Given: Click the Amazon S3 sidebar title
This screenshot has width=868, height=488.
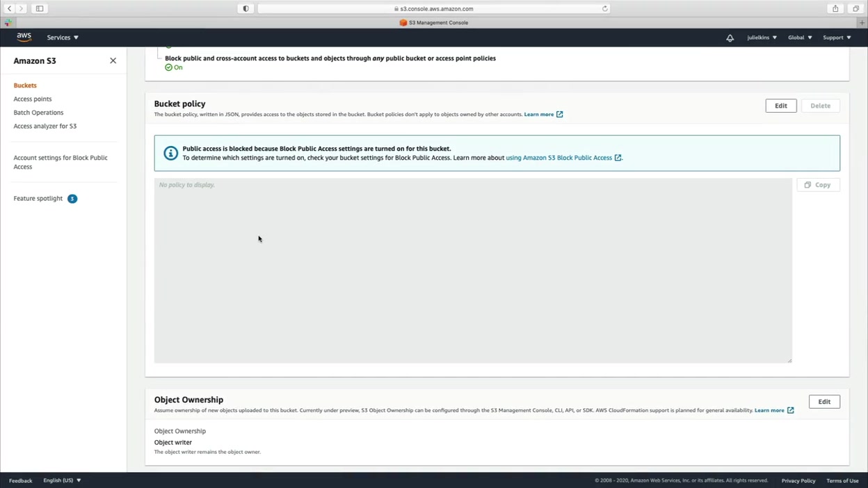Looking at the screenshot, I should pyautogui.click(x=35, y=60).
